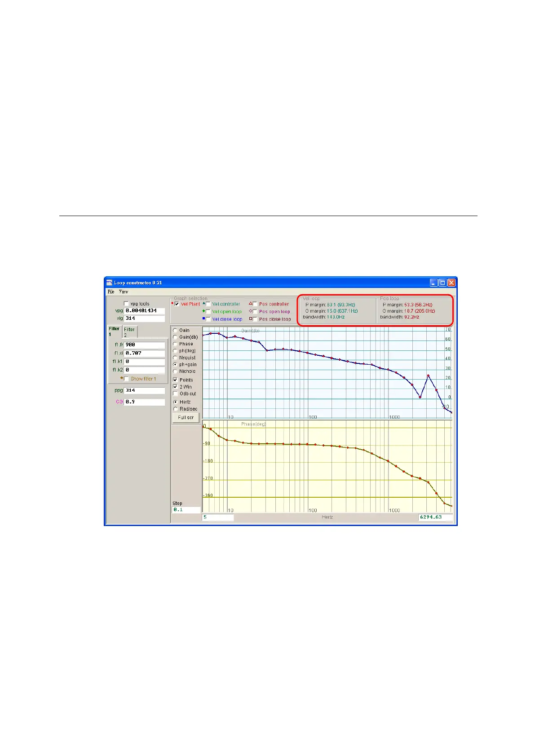Check the Show filter 1 checkbox

point(126,379)
